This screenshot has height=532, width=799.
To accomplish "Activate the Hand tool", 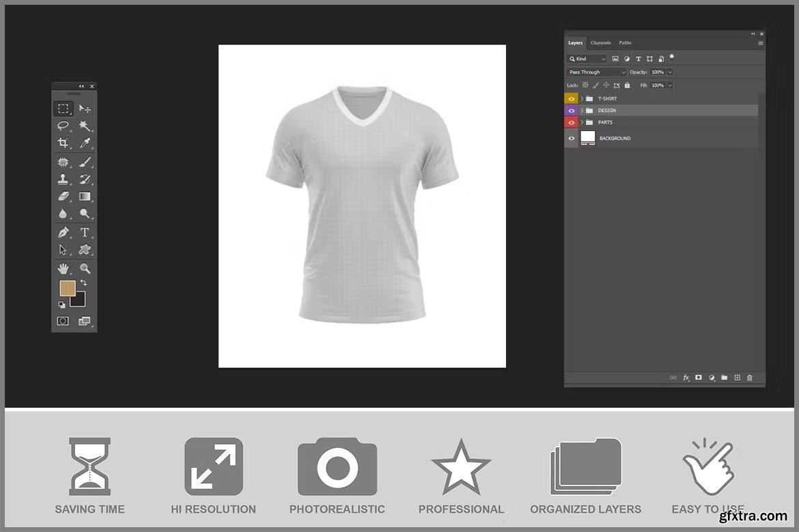I will click(63, 268).
